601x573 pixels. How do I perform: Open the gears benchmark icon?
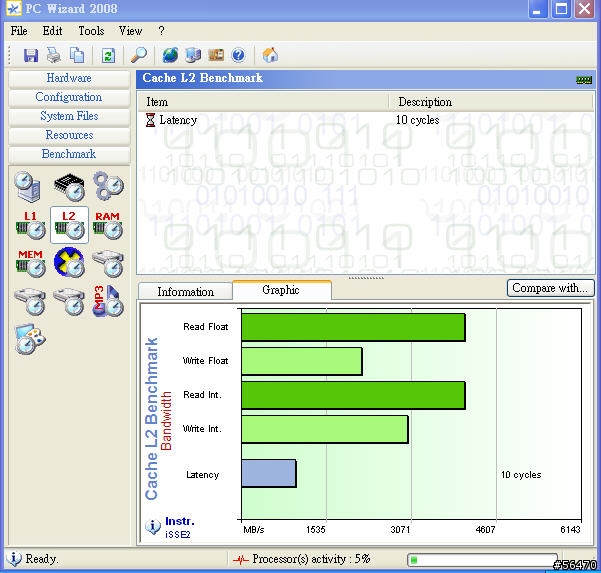[x=108, y=186]
